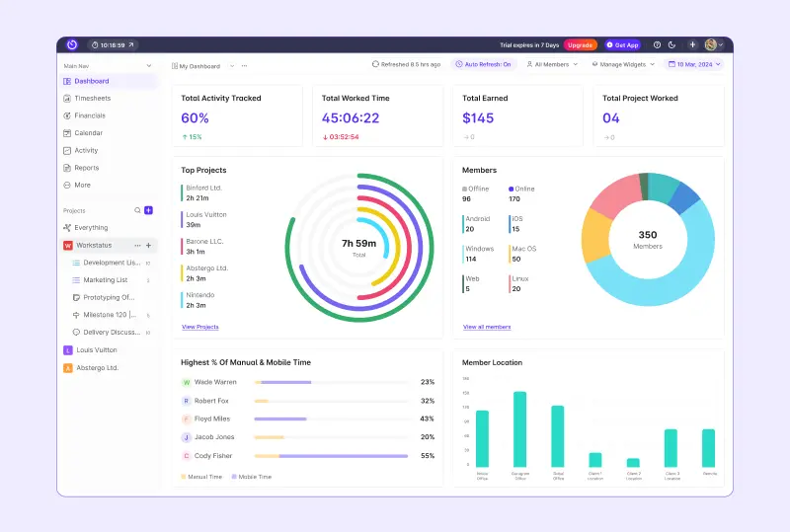Click the refresh icon beside Refreshed 8.5 hrs ago
The image size is (790, 532).
[375, 64]
